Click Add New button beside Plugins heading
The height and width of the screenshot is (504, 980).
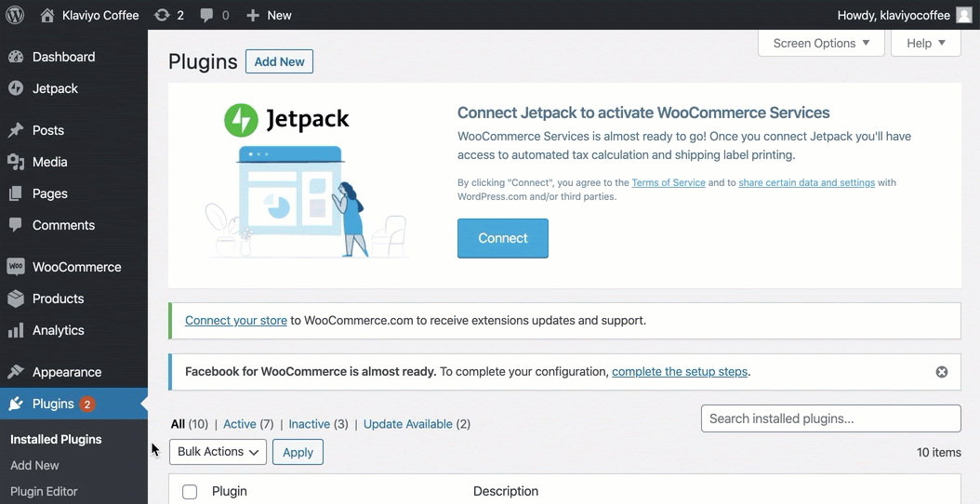279,61
